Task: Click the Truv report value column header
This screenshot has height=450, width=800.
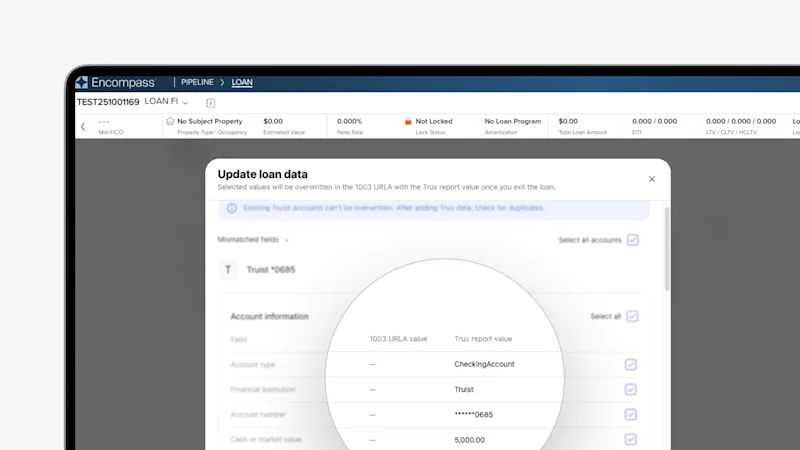Action: click(483, 339)
